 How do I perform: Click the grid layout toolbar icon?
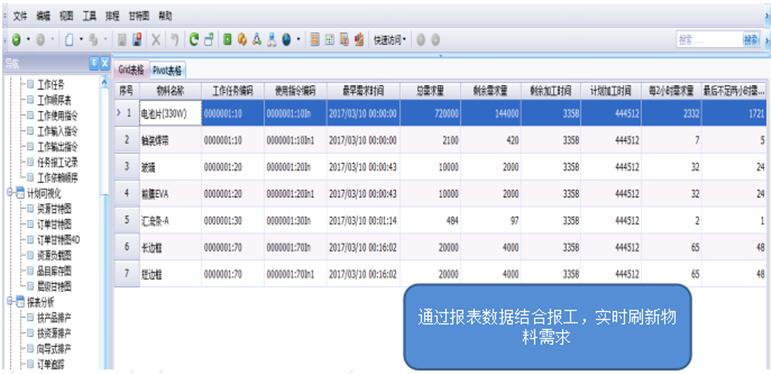tap(330, 40)
